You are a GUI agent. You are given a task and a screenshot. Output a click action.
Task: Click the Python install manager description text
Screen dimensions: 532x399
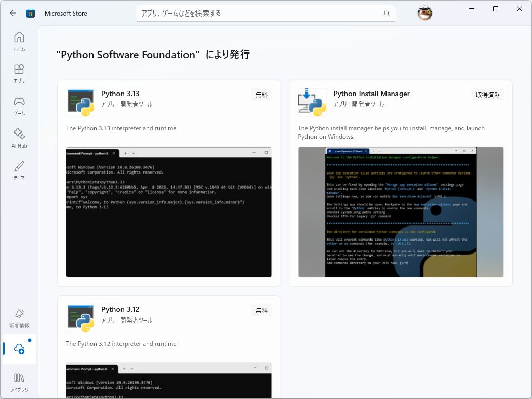point(391,132)
